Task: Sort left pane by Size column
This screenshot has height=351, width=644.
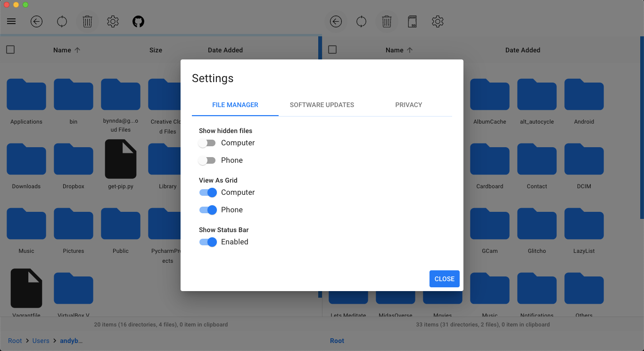Action: [x=156, y=50]
